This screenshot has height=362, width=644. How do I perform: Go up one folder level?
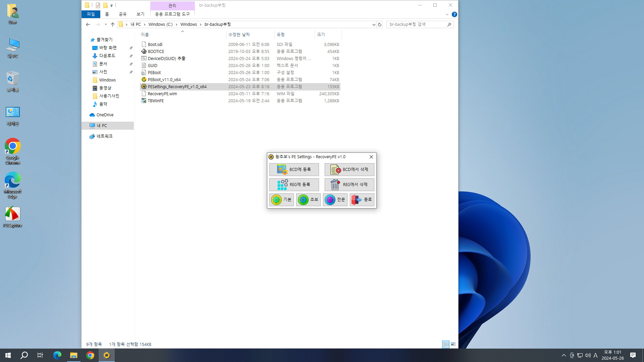[x=113, y=24]
